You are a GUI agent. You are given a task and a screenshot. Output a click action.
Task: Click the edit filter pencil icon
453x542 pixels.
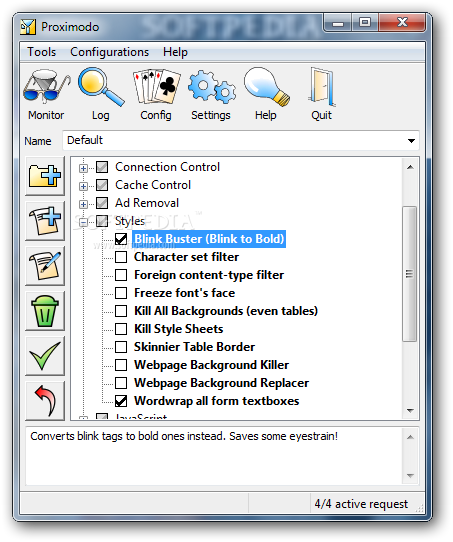45,266
